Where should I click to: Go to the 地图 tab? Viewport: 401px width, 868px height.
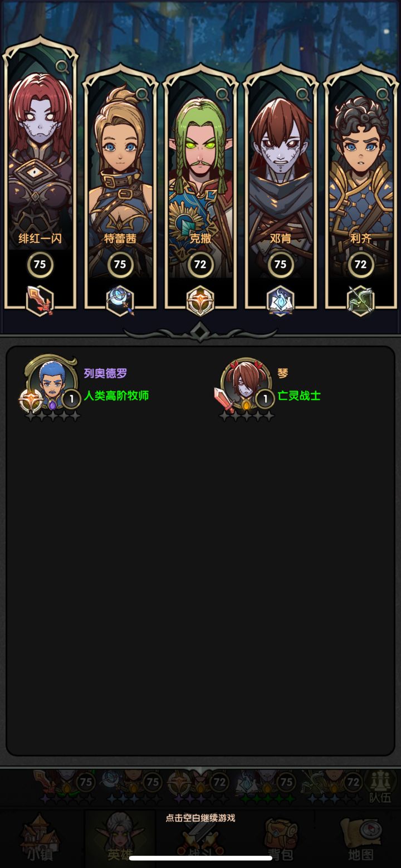tap(361, 838)
